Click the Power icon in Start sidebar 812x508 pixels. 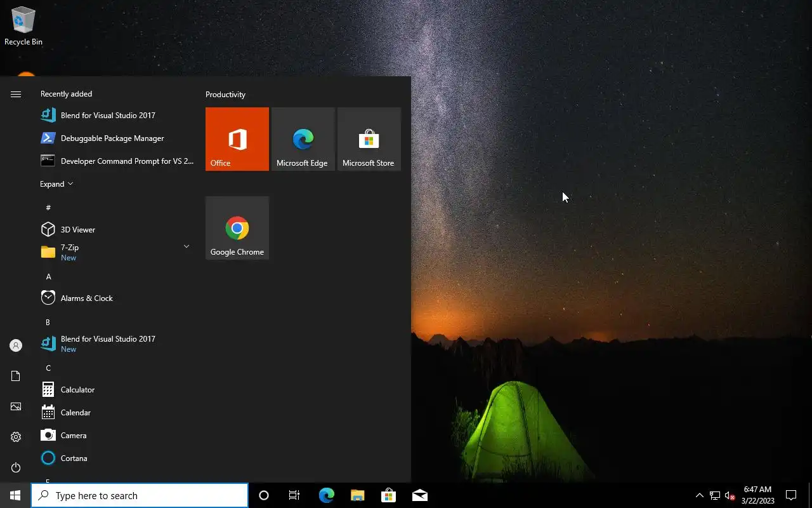click(16, 467)
